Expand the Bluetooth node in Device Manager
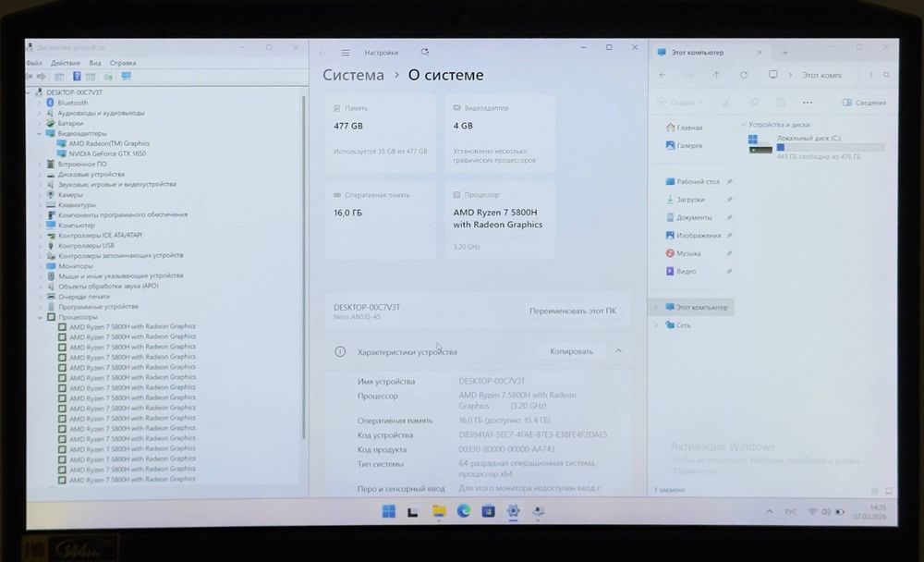 (x=40, y=103)
